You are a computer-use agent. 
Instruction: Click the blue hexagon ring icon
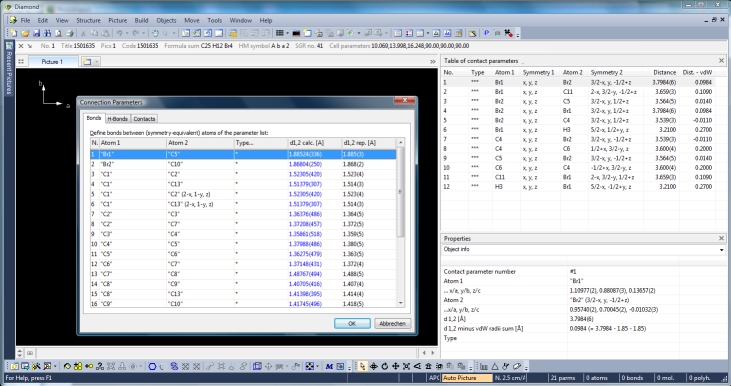[152, 366]
